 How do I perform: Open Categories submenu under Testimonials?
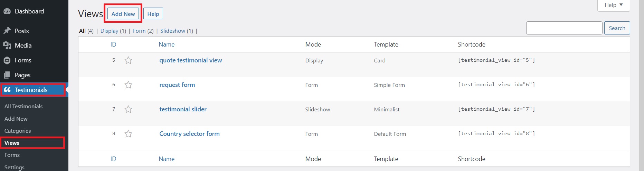18,131
